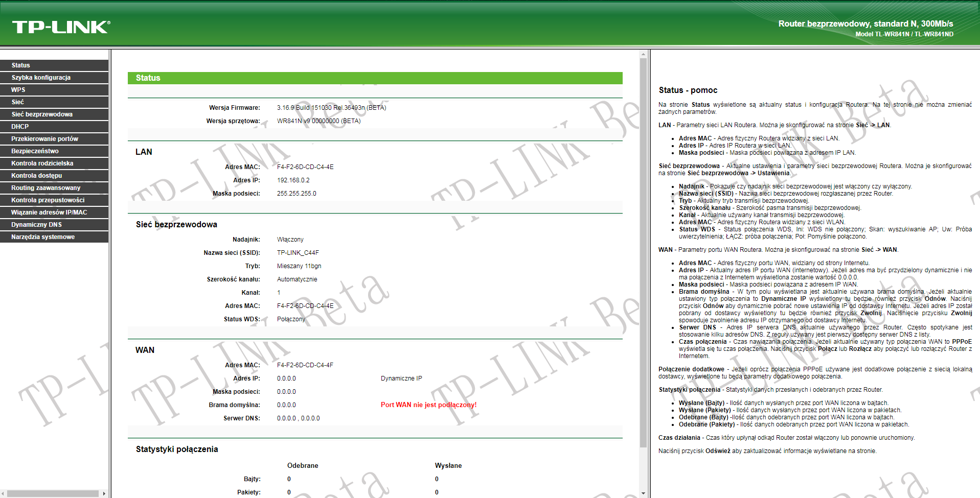Open the Dynamiczny DNS menu
This screenshot has width=980, height=498.
coord(54,225)
